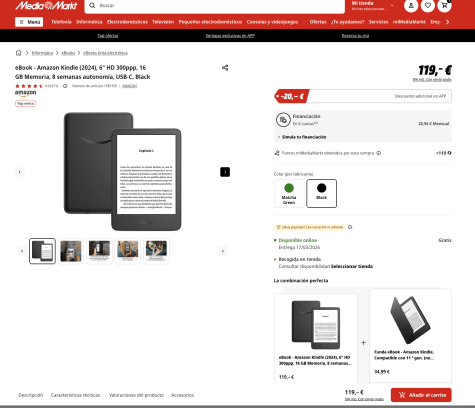Open the user account icon
Viewport: 475px width, 408px height.
pos(411,5)
